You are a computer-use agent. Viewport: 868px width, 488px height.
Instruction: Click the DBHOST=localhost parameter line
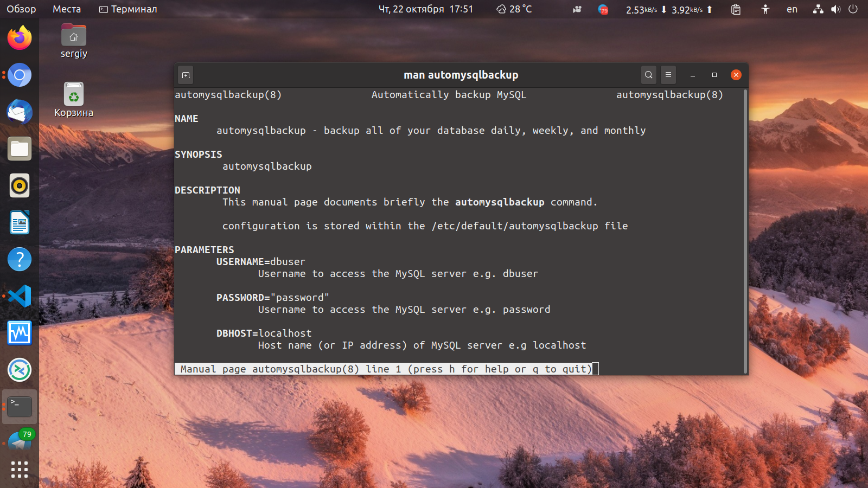pyautogui.click(x=264, y=333)
